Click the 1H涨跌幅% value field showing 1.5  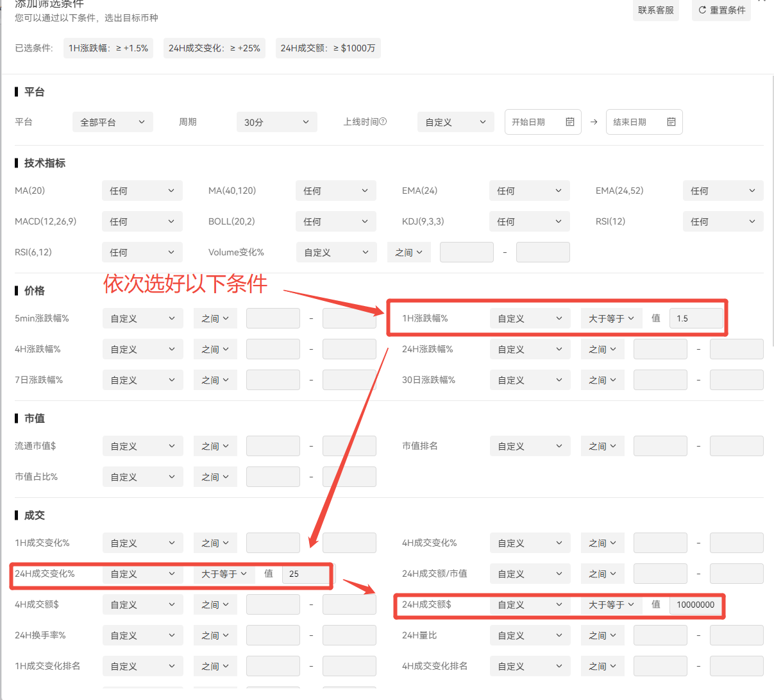pyautogui.click(x=696, y=318)
